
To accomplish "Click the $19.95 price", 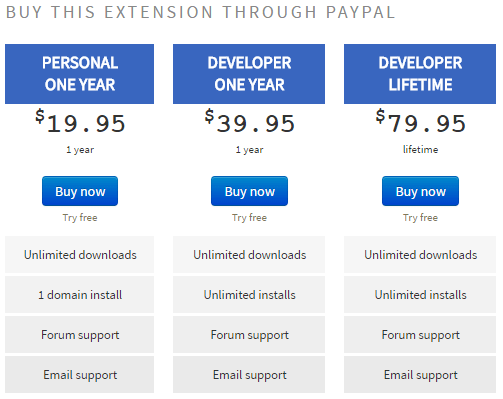I will pos(80,121).
